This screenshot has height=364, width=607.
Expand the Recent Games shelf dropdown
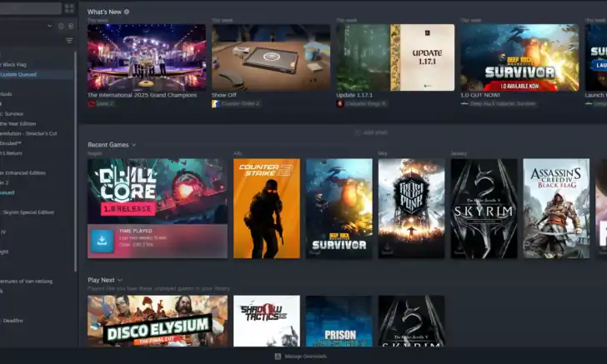tap(134, 145)
